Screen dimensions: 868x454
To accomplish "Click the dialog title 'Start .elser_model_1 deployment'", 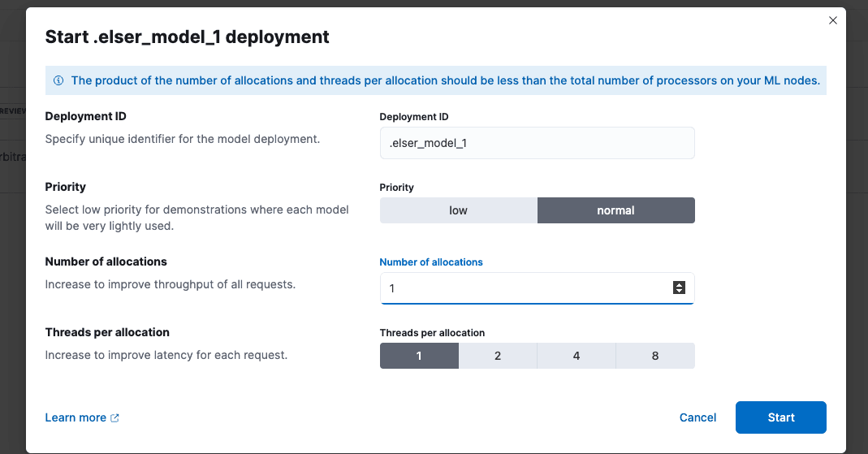I will pyautogui.click(x=187, y=37).
